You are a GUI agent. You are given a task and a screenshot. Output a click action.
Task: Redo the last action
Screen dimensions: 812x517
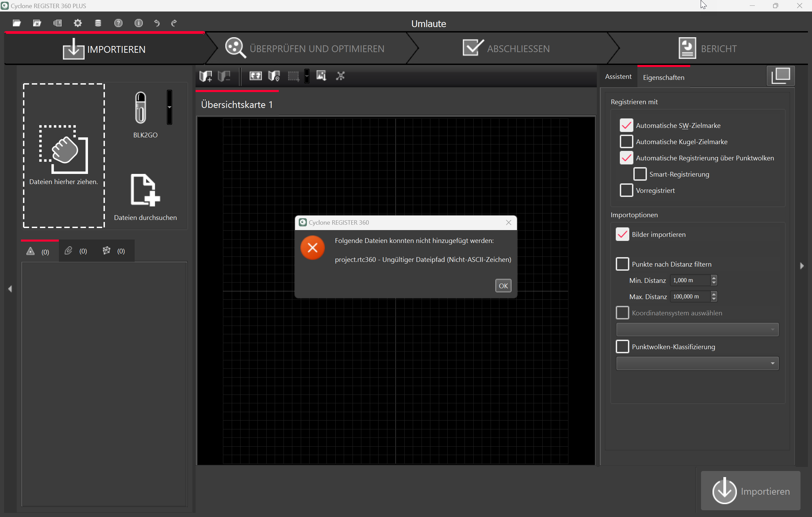point(174,23)
